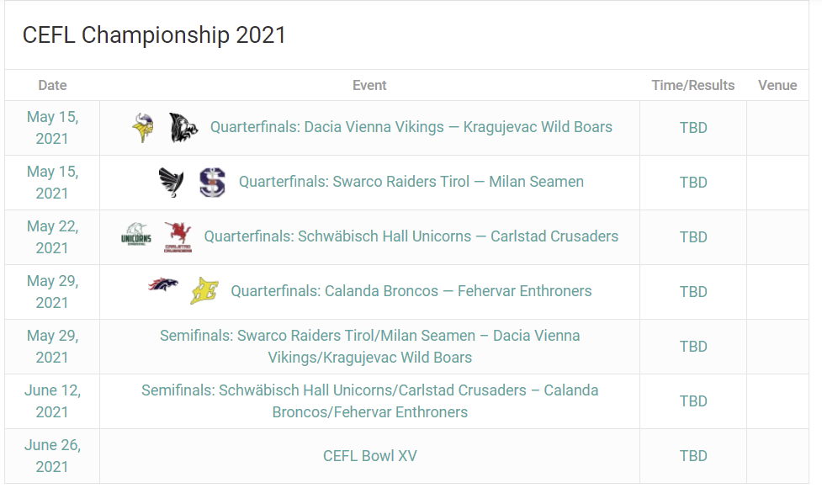822x504 pixels.
Task: Click TBD result for CEFL Bowl XV
Action: pyautogui.click(x=693, y=456)
